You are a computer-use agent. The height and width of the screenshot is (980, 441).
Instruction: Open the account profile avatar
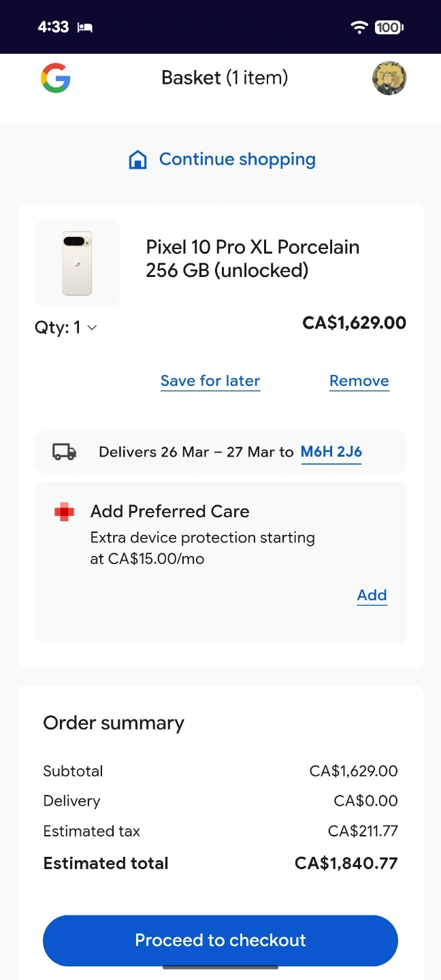coord(389,78)
